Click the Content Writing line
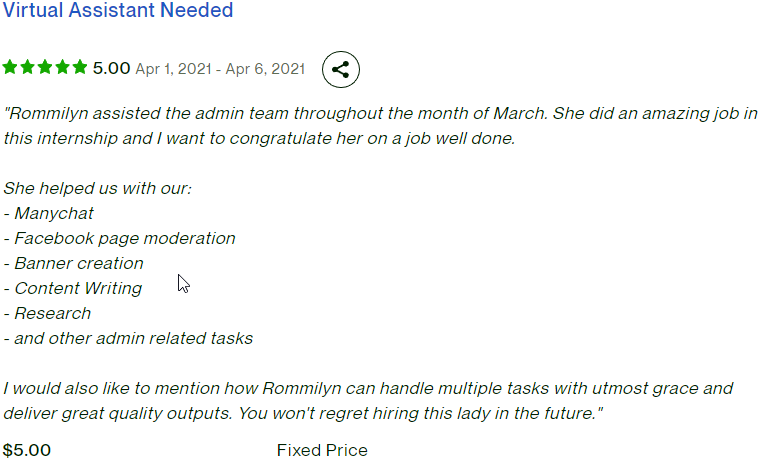 point(73,289)
